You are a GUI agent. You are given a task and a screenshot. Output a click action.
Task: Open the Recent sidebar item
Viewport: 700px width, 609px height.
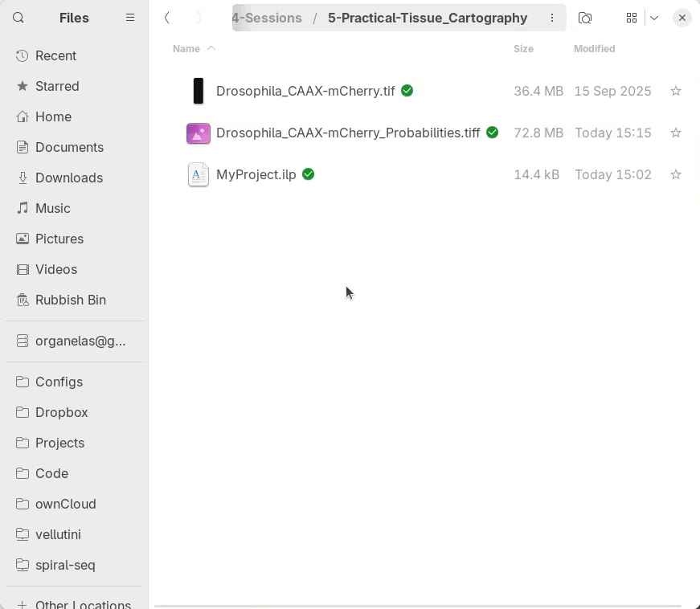pyautogui.click(x=55, y=55)
